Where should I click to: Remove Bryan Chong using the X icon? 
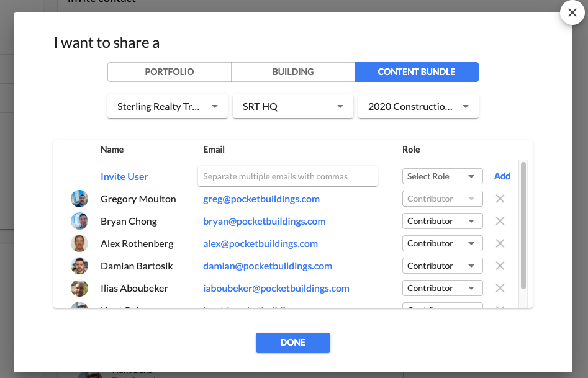coord(500,222)
